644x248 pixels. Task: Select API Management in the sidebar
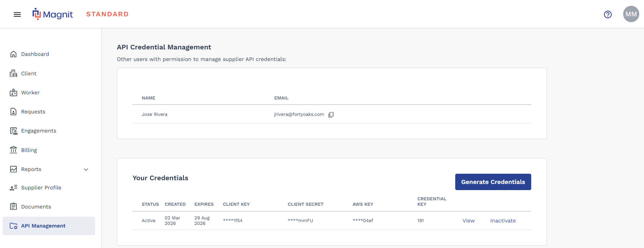43,226
